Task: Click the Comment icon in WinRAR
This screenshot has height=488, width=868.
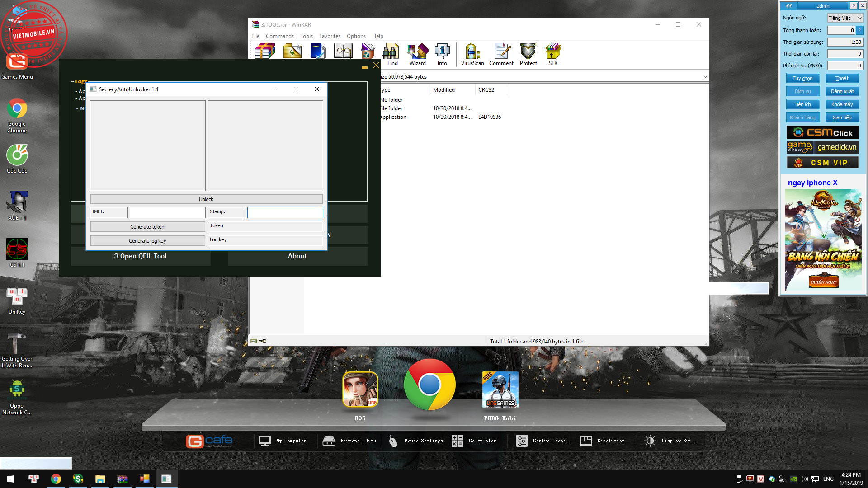Action: pyautogui.click(x=501, y=55)
